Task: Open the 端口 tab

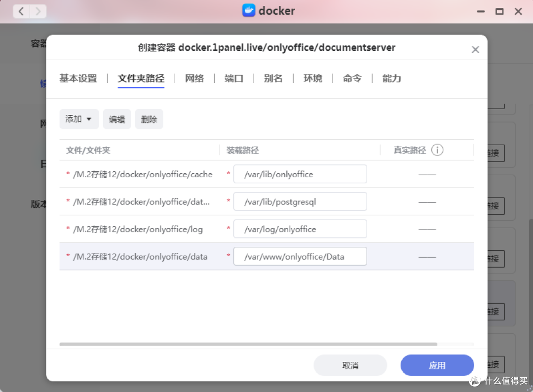Action: (x=234, y=78)
